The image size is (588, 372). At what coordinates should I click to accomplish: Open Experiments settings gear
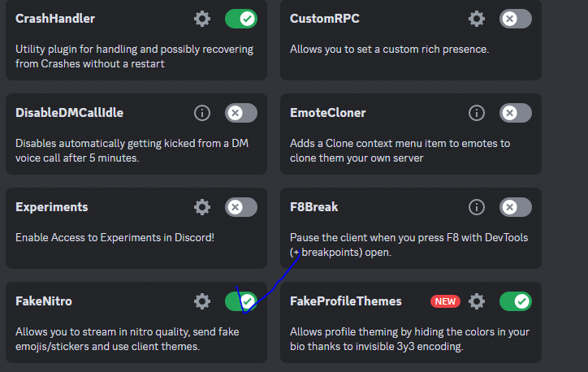[x=202, y=207]
